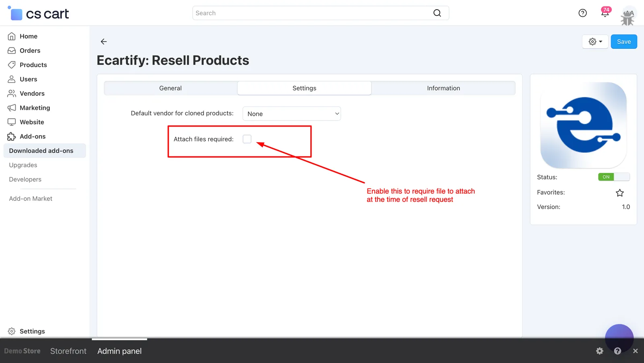This screenshot has width=644, height=363.
Task: Open Developers sidebar link
Action: (x=25, y=179)
